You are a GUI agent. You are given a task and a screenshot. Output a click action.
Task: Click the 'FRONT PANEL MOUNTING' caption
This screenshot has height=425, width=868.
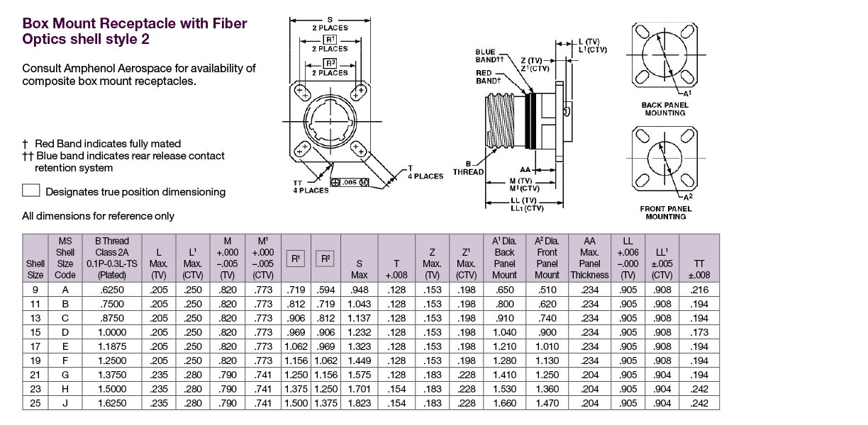click(666, 212)
